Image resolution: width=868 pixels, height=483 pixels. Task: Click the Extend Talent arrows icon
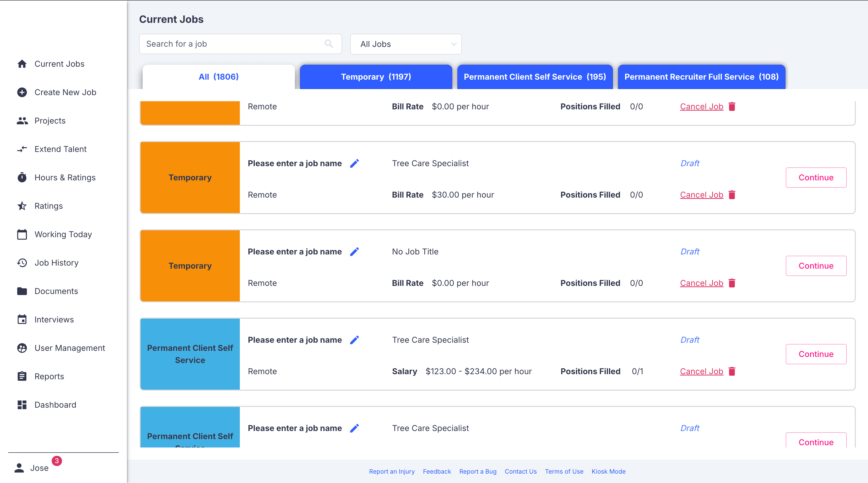coord(22,149)
